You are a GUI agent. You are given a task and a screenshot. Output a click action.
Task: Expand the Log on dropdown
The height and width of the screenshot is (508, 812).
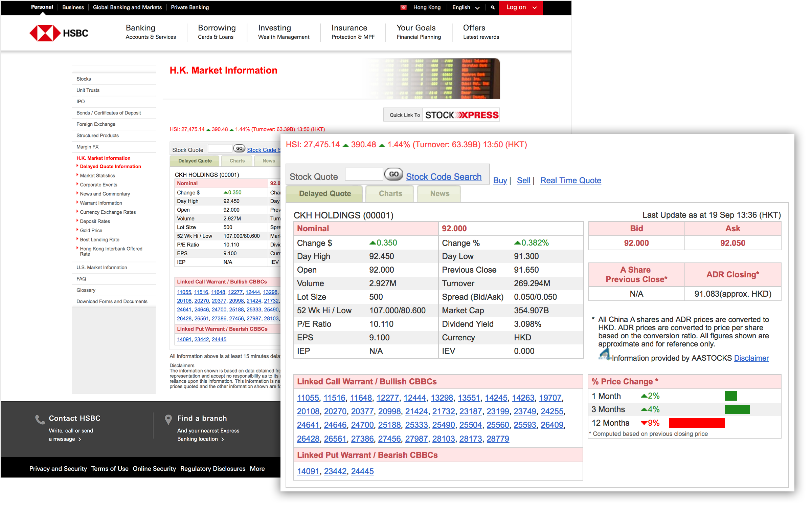coord(521,7)
